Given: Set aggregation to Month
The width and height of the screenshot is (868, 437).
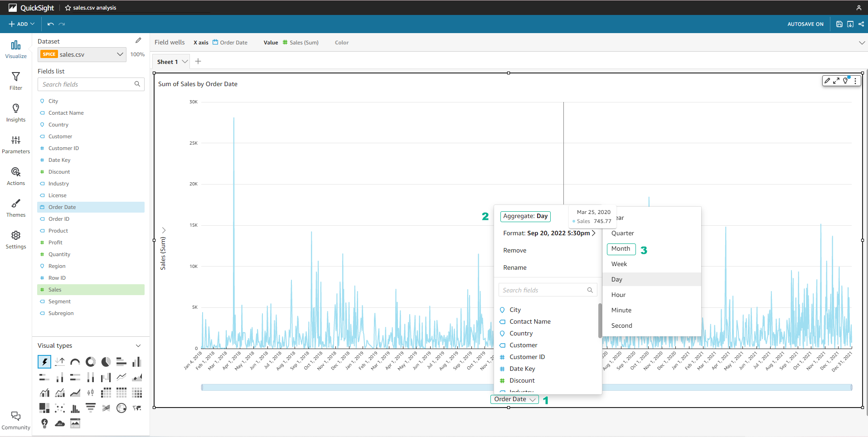Looking at the screenshot, I should click(x=621, y=249).
